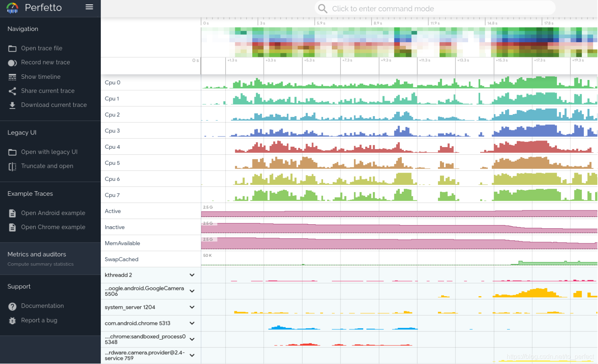Click the Share current trace icon
The width and height of the screenshot is (598, 364).
[13, 91]
